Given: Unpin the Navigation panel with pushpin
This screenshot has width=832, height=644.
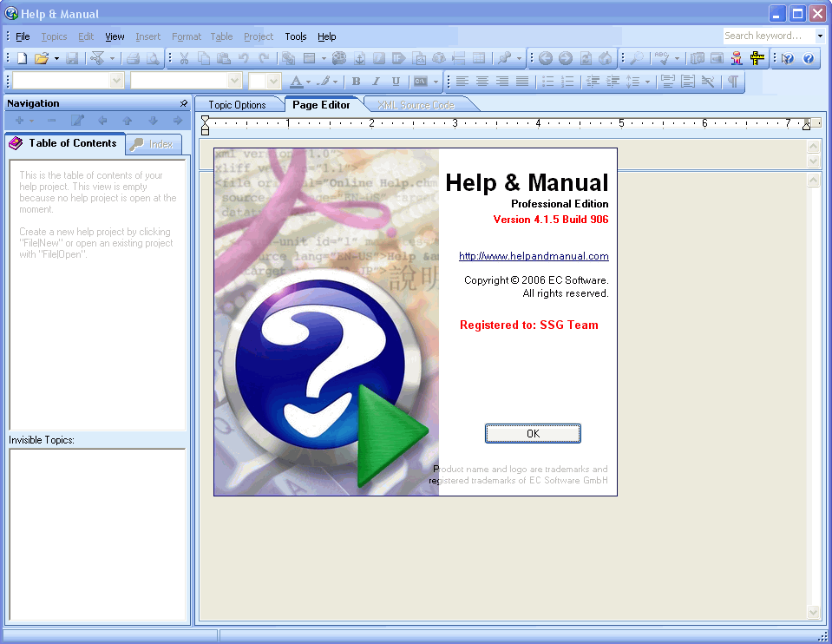Looking at the screenshot, I should pos(184,103).
